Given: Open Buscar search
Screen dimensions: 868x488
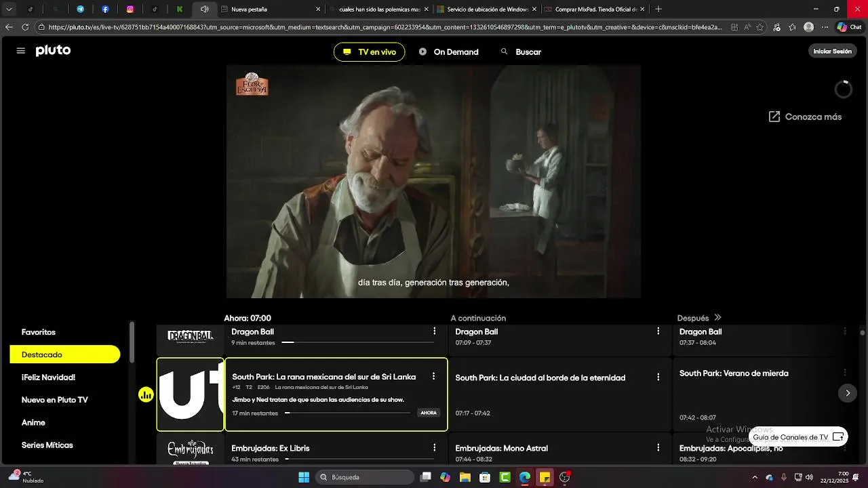Looking at the screenshot, I should click(521, 52).
